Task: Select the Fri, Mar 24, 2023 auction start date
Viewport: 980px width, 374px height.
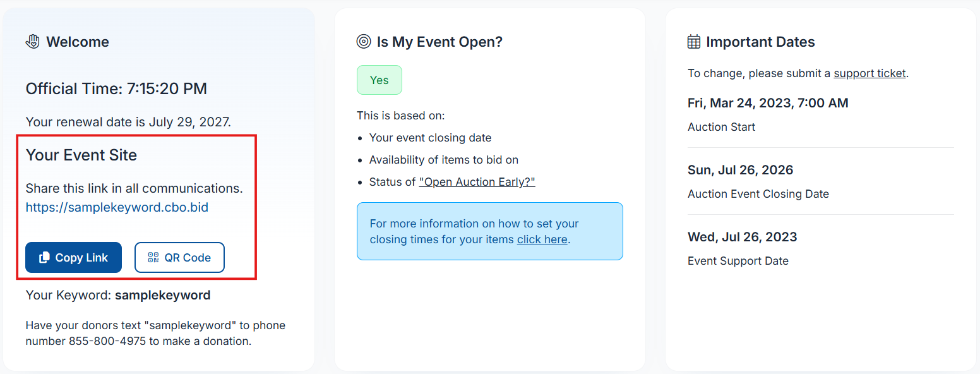Action: point(768,103)
